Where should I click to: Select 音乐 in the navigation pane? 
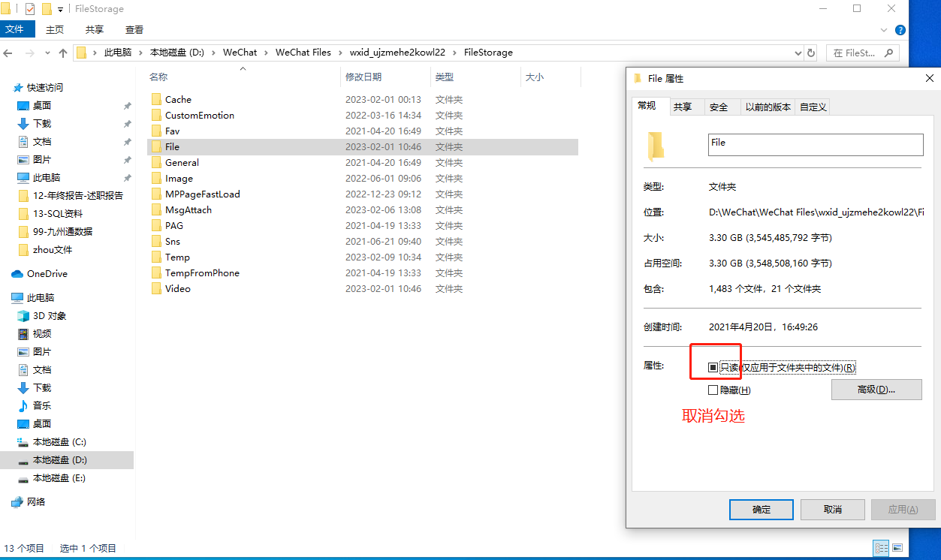pos(42,406)
